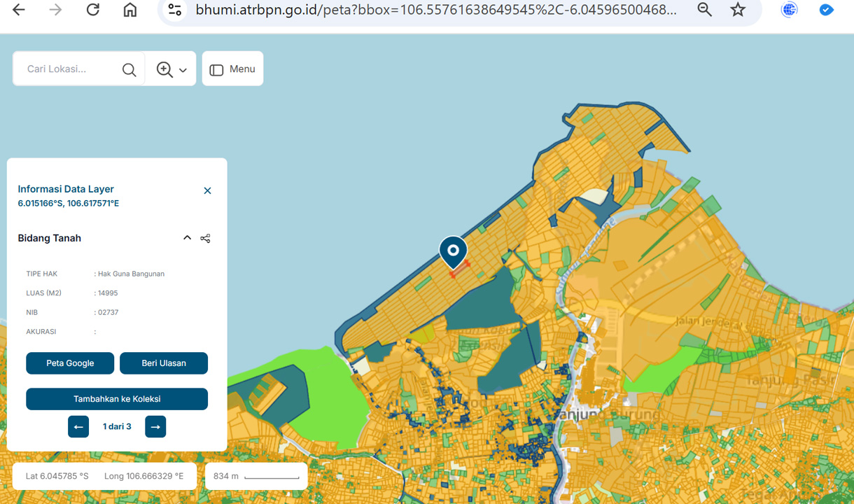Go to next result with right arrow
Screen dimensions: 854x504
click(155, 426)
